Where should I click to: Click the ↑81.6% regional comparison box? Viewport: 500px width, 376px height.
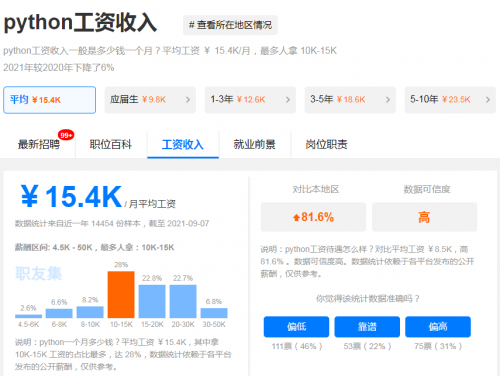tap(313, 217)
